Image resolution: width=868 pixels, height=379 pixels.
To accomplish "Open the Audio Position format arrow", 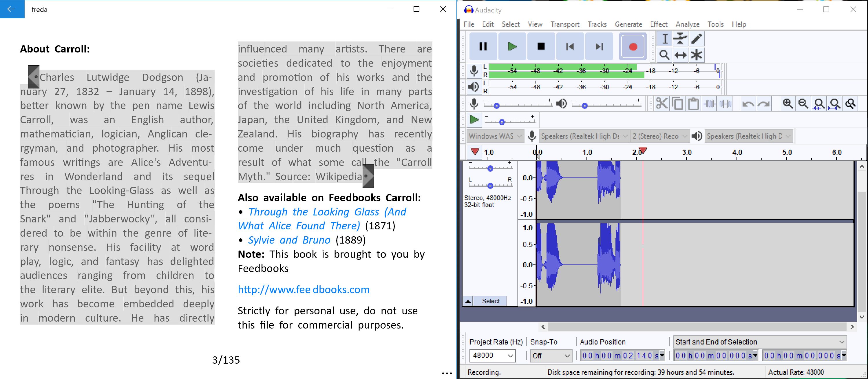I will coord(662,356).
